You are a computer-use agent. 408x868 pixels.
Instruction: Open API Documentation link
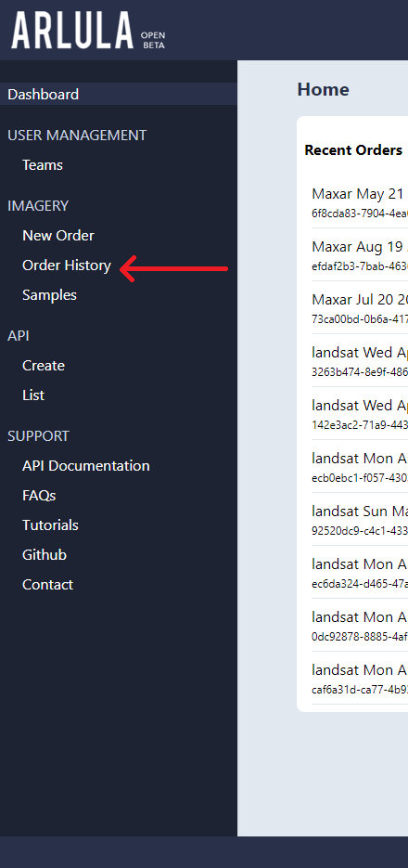coord(85,465)
